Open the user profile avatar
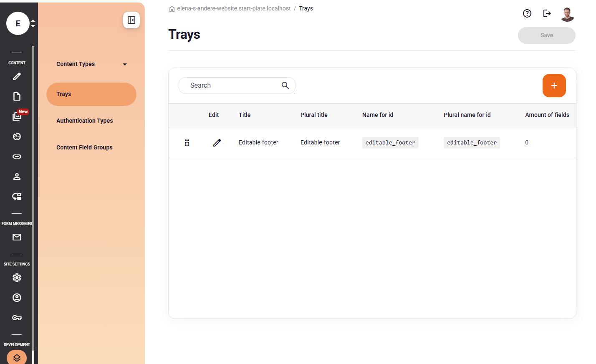596x364 pixels. pyautogui.click(x=567, y=14)
